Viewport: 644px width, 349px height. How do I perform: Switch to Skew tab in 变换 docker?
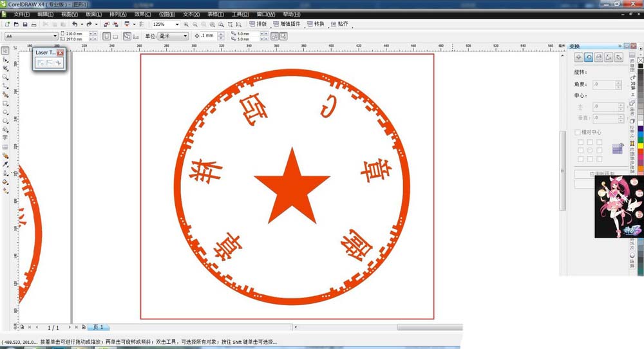pos(619,57)
